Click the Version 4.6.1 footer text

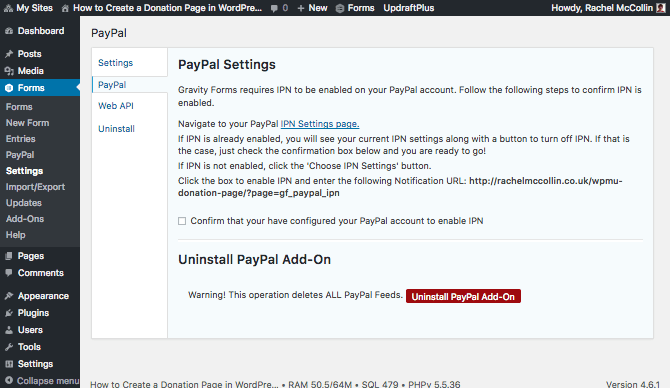click(633, 384)
